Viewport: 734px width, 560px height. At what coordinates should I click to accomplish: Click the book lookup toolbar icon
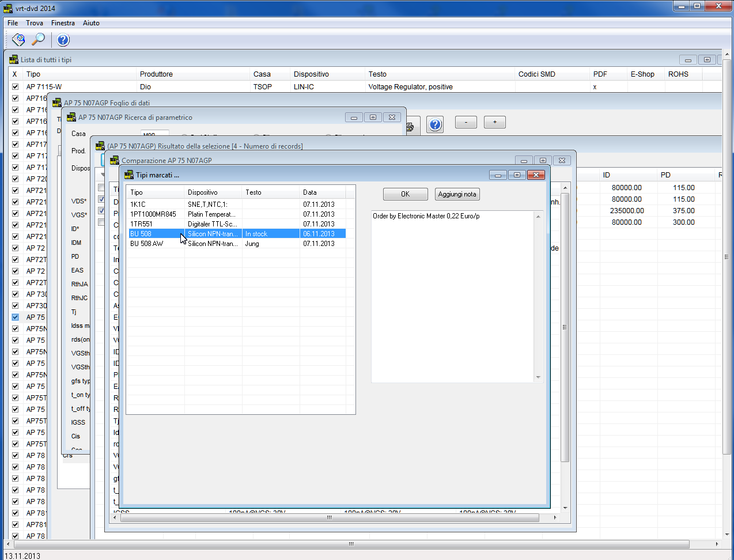pos(18,40)
